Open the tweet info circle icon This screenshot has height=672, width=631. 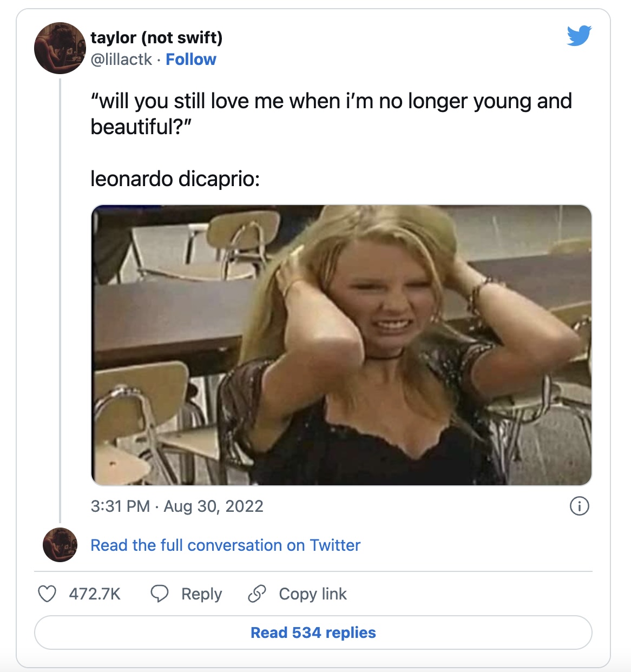click(579, 506)
